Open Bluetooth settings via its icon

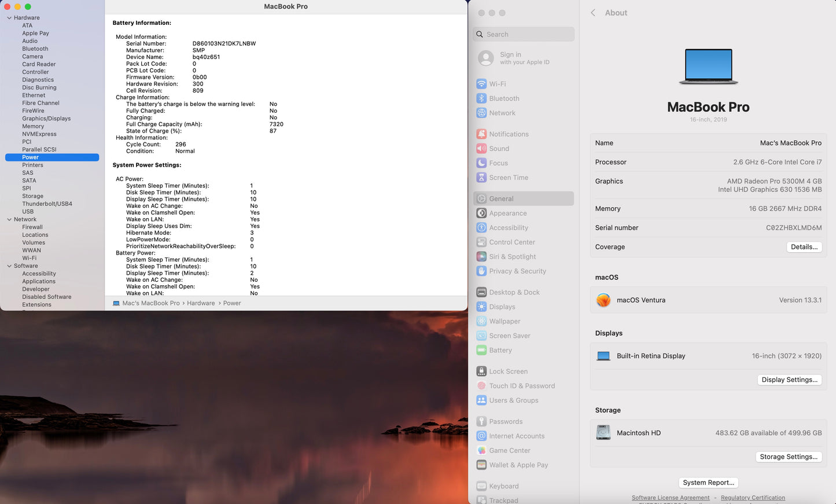pyautogui.click(x=481, y=98)
